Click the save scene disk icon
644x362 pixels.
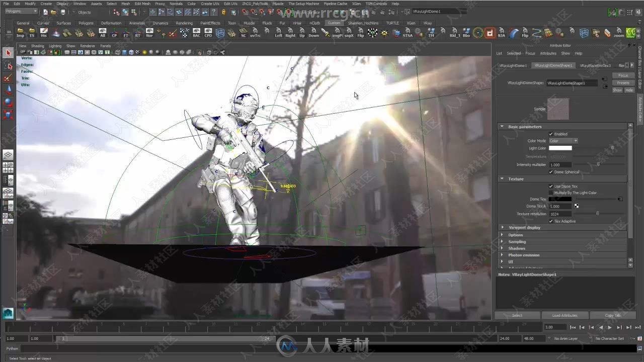[x=63, y=12]
